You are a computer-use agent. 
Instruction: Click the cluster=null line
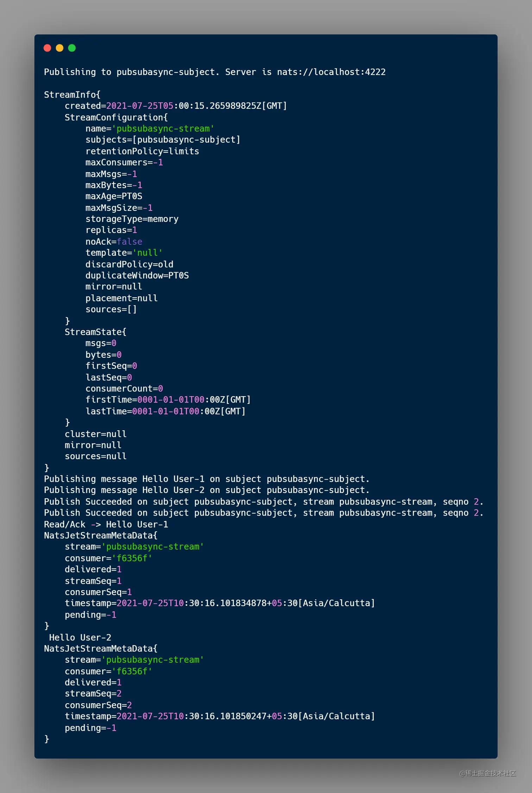coord(95,434)
